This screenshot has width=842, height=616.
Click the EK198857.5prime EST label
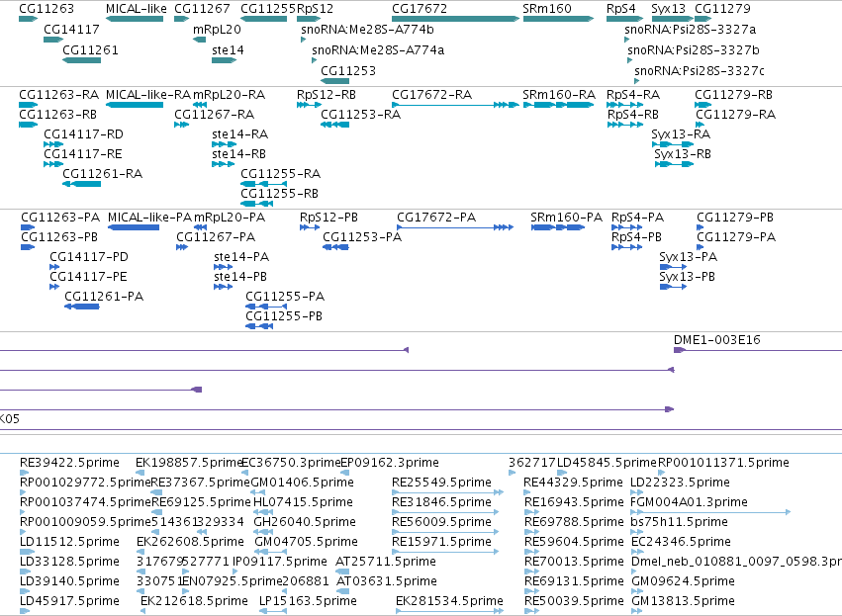click(189, 463)
